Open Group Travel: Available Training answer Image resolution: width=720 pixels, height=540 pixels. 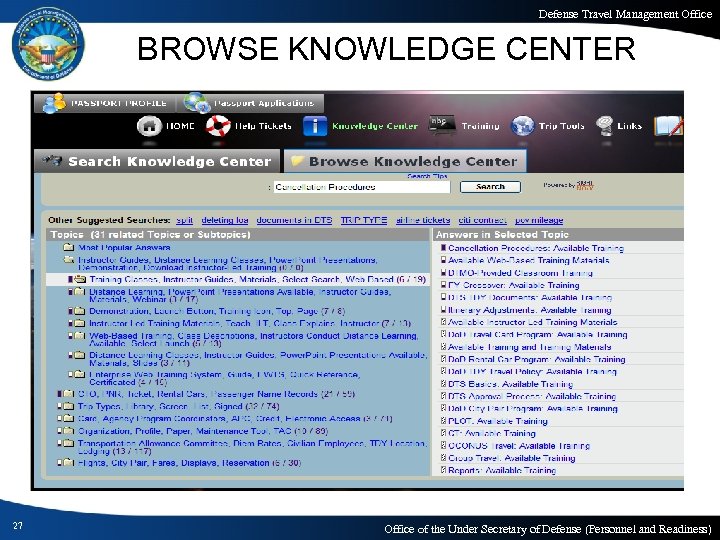(x=512, y=458)
